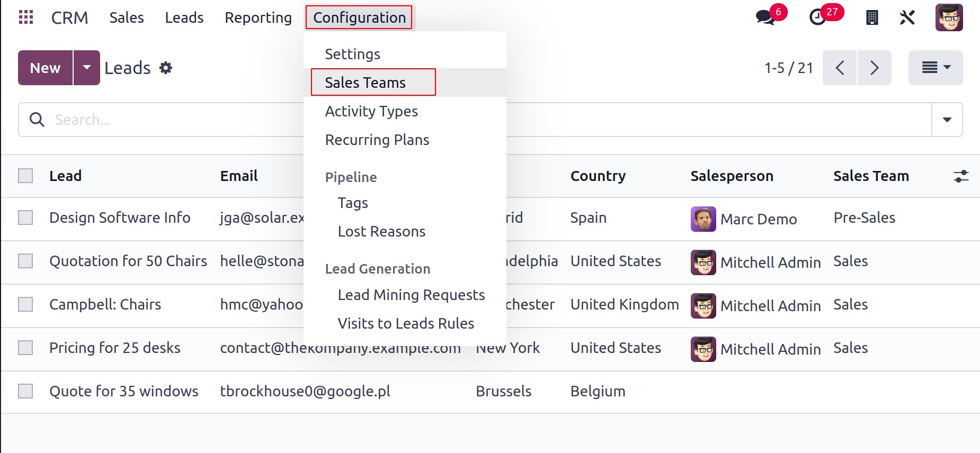The image size is (980, 453).
Task: Open the list view switcher dropdown
Action: pyautogui.click(x=936, y=68)
